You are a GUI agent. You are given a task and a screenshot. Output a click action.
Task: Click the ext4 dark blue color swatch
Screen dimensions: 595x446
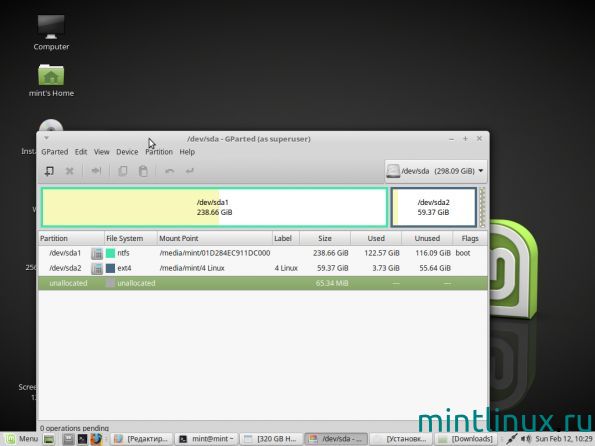tap(110, 268)
